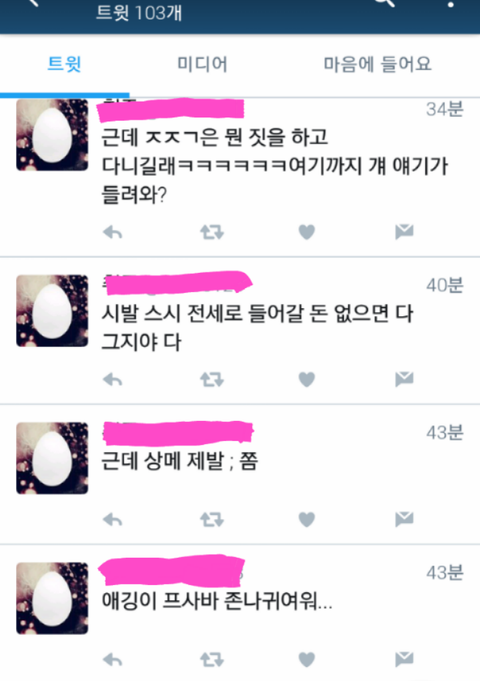Like the '근데 상메 제발' tweet
480x681 pixels.
307,519
